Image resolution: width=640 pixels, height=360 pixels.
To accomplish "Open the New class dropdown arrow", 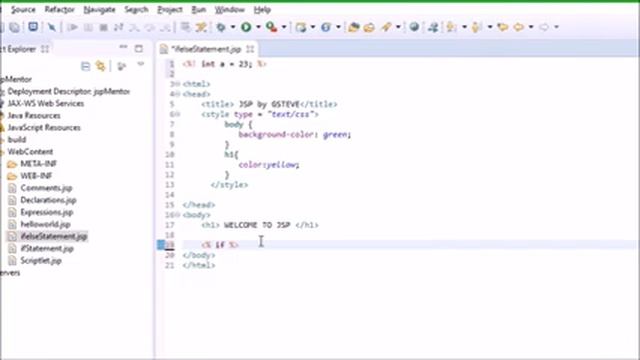I will pyautogui.click(x=338, y=27).
